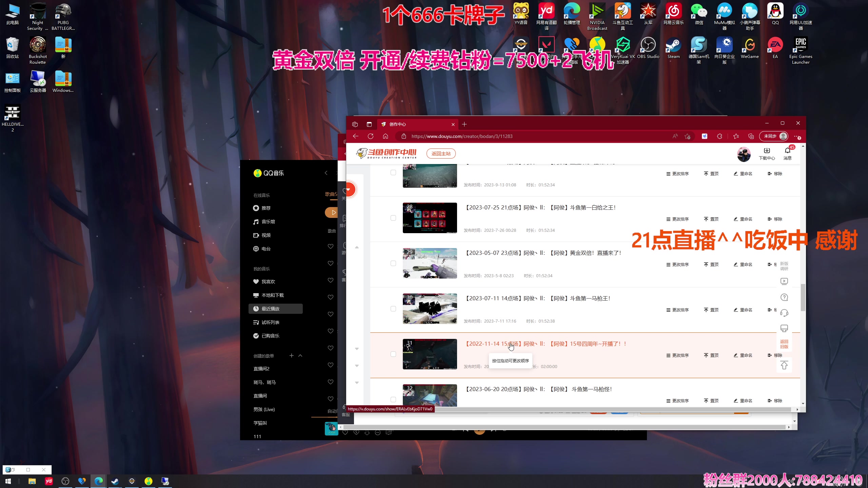This screenshot has width=868, height=488.
Task: Select 最近播放 in the QQ音乐 menu
Action: (x=271, y=308)
